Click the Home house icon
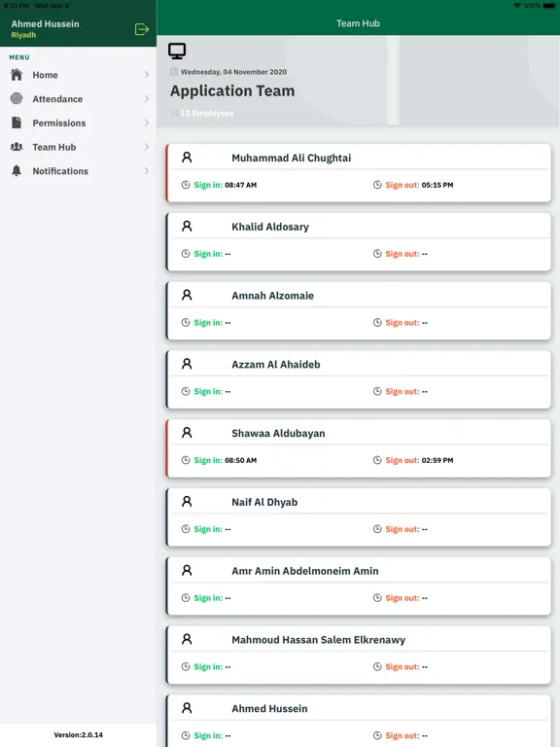 (17, 75)
